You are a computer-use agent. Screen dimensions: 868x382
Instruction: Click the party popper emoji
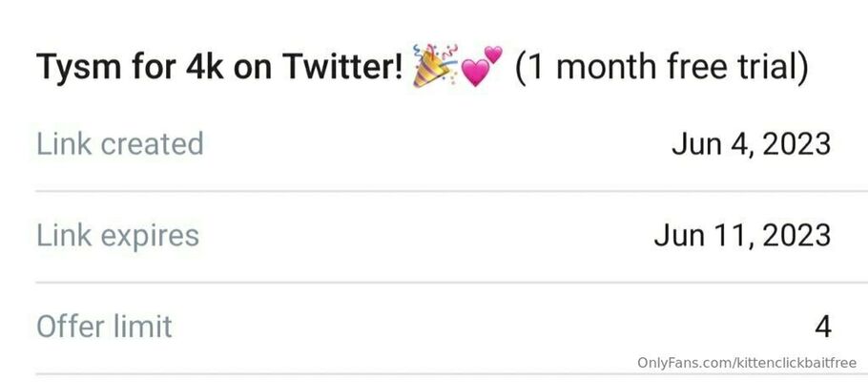click(x=435, y=66)
